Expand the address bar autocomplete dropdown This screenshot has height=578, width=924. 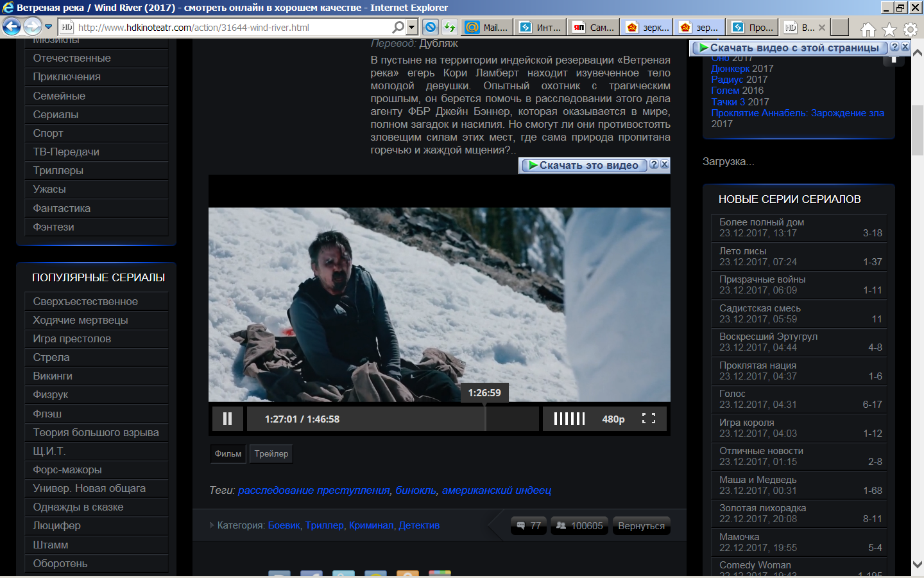[412, 27]
